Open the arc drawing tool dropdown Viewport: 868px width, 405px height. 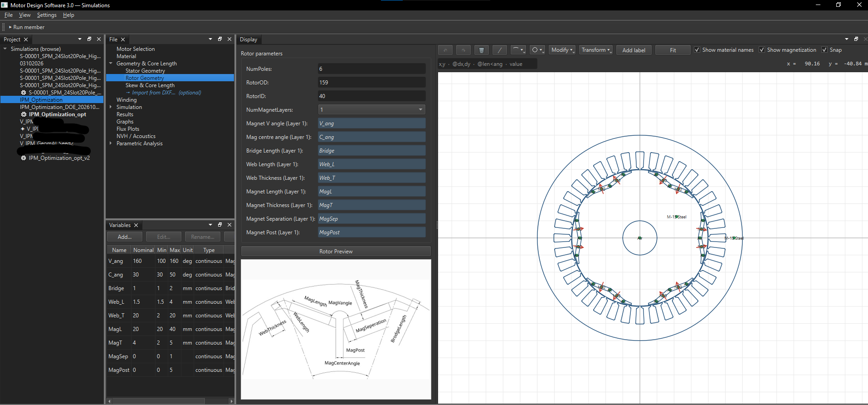[518, 50]
